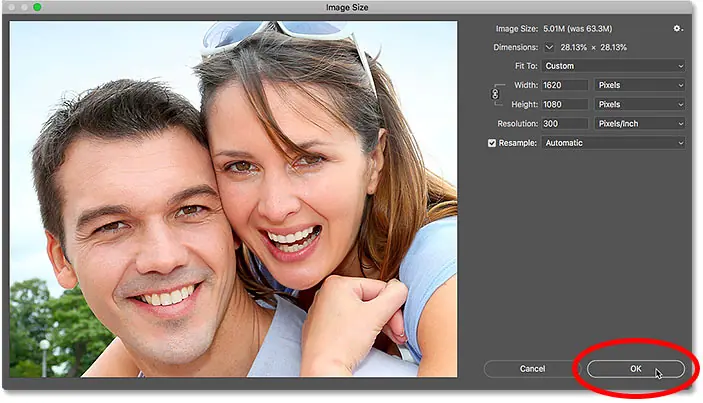Open the gear settings menu
This screenshot has height=403, width=703.
677,29
